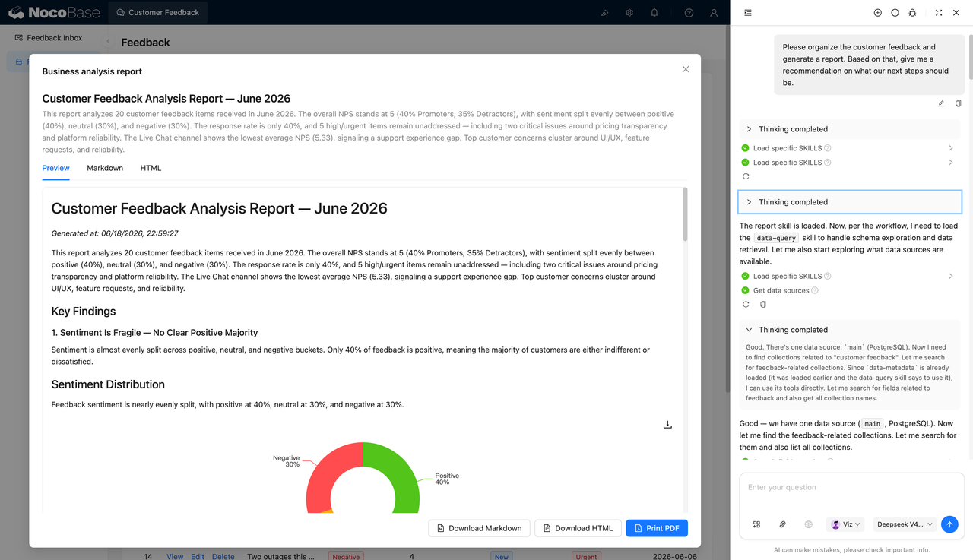Collapse the expanded third Thinking completed section

[x=850, y=330]
